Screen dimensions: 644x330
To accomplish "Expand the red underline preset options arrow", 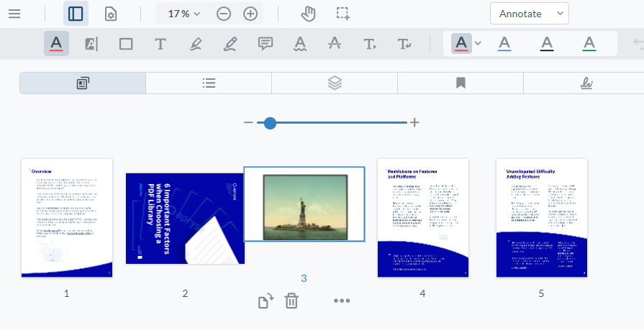I will click(478, 43).
